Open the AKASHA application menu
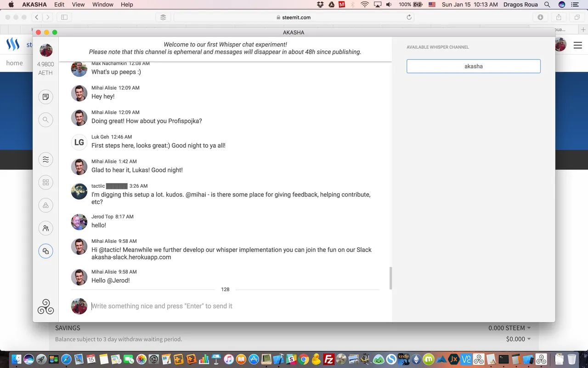The image size is (588, 368). (34, 5)
